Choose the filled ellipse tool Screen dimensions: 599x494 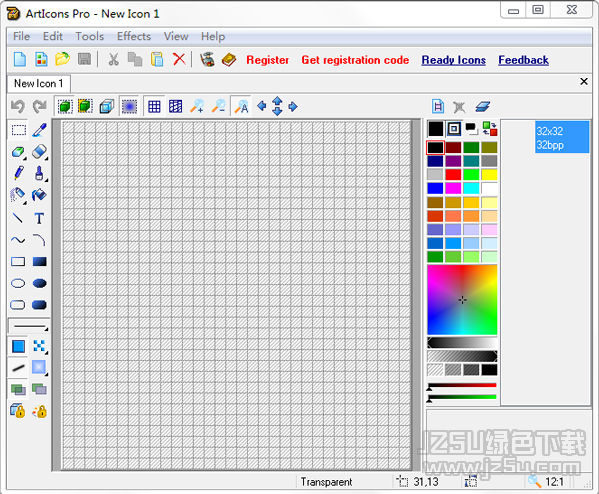pos(39,283)
